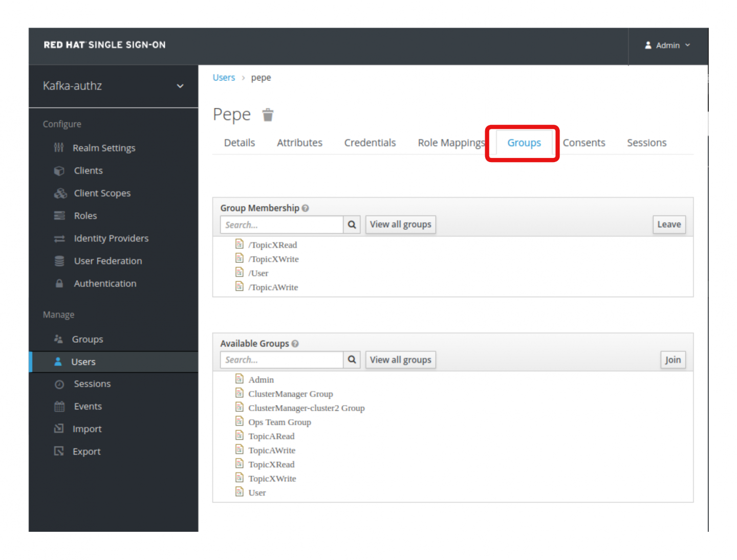Click View all groups under Available Groups
Image resolution: width=737 pixels, height=560 pixels.
(x=400, y=360)
